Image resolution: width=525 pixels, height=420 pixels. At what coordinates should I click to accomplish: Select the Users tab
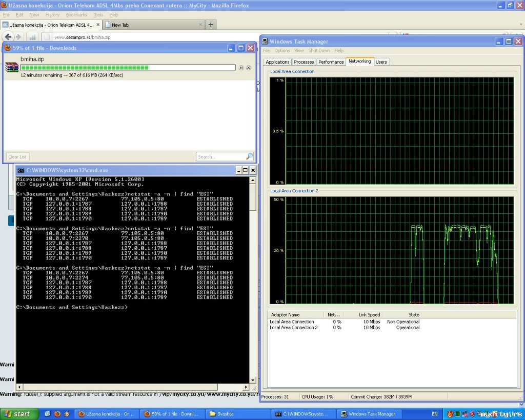[x=381, y=62]
